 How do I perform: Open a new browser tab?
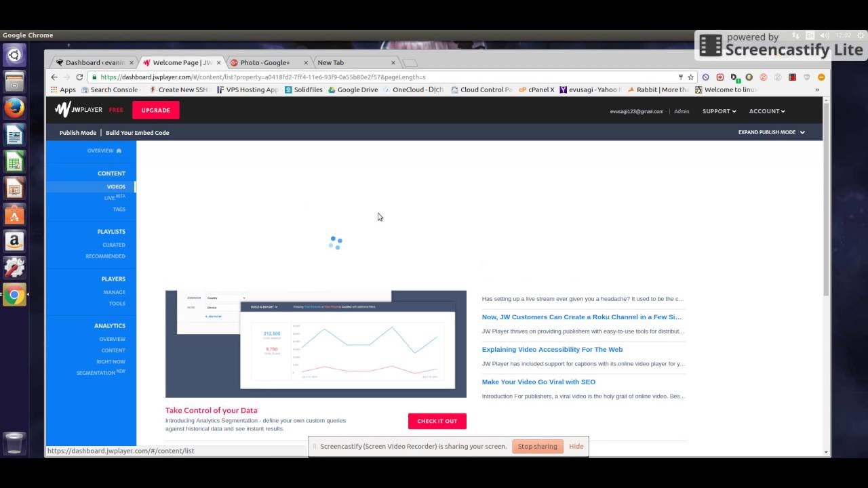[x=410, y=63]
